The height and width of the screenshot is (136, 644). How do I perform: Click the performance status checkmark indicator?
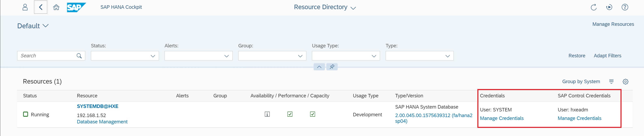[290, 114]
